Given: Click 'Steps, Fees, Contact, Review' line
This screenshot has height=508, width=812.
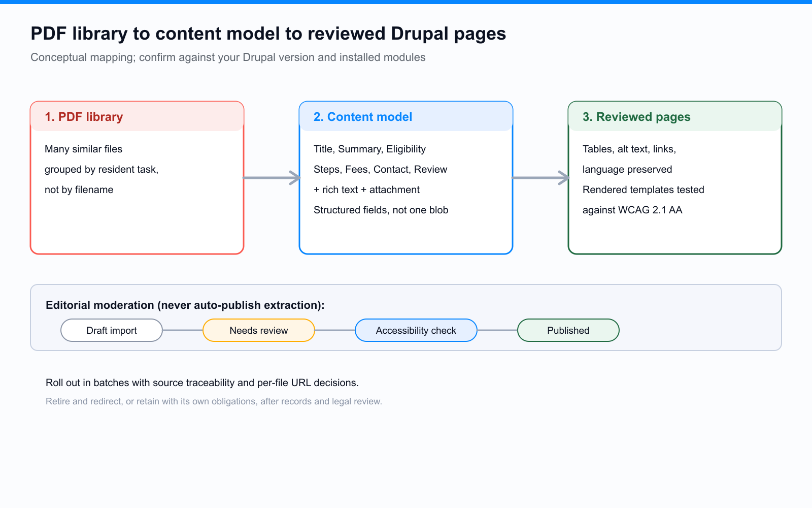Looking at the screenshot, I should 380,169.
